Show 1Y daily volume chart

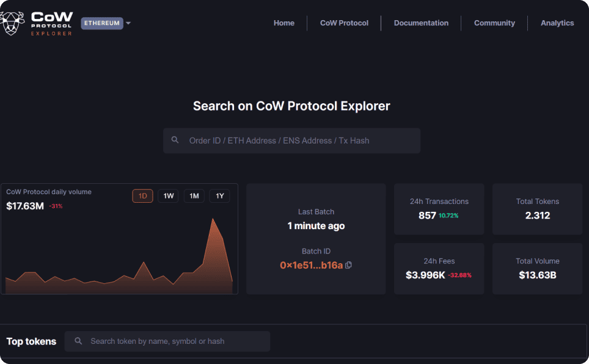220,196
